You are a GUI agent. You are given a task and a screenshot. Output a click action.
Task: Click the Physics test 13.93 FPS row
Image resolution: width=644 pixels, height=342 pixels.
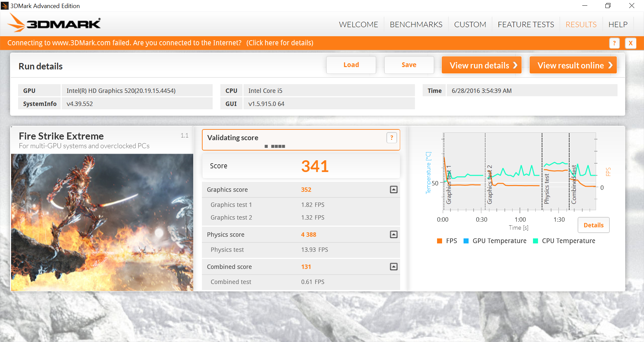pos(301,249)
